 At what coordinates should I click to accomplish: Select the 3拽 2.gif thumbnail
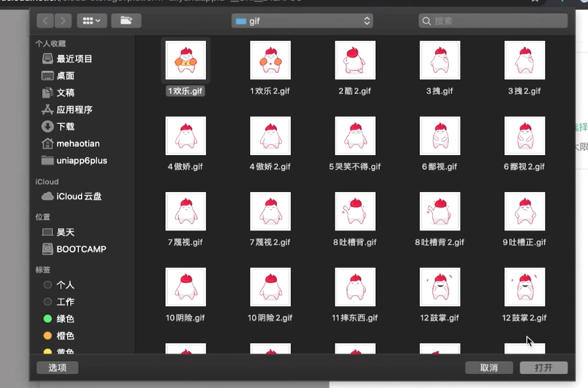click(x=525, y=60)
